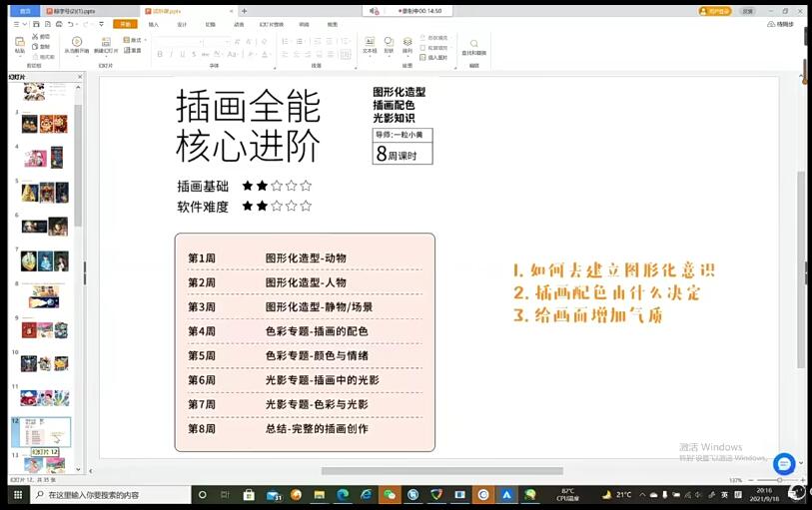Switch to the Insert ribbon tab
This screenshot has width=812, height=510.
tap(153, 24)
